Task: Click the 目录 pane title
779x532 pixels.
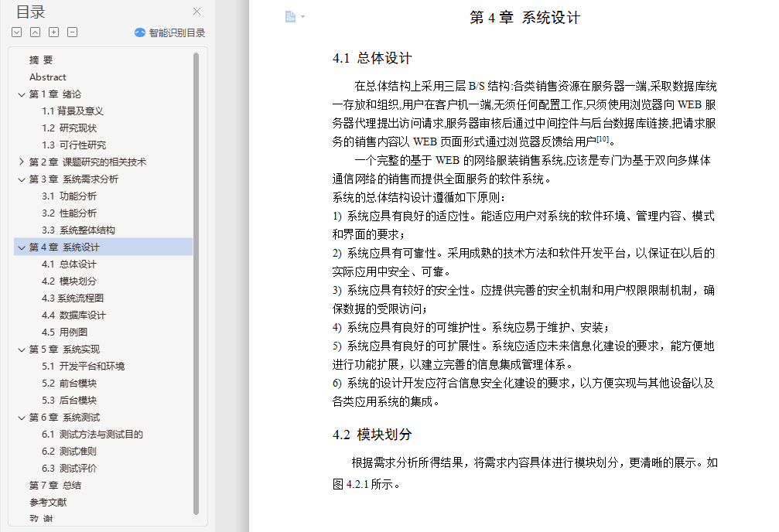Action: pos(31,12)
